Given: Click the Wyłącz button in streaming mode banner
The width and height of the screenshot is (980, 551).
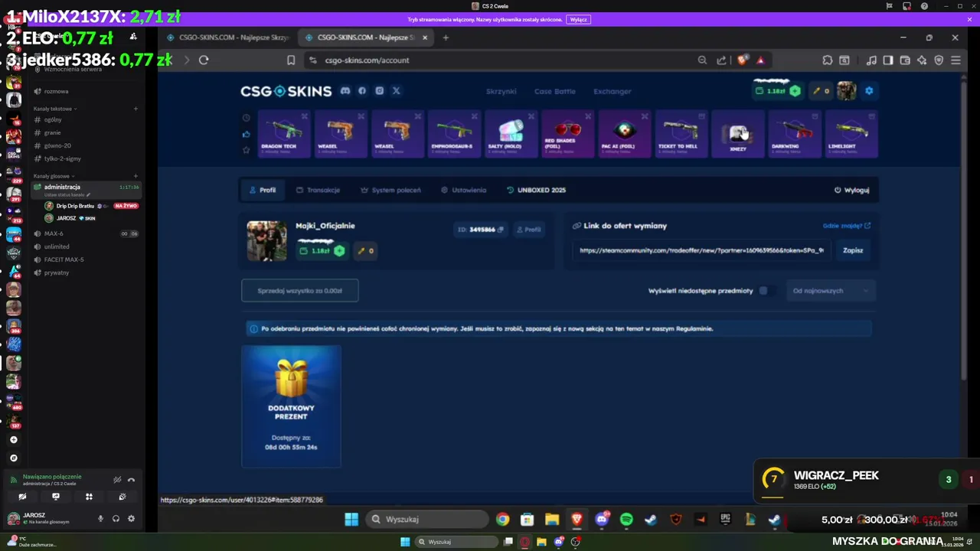Looking at the screenshot, I should point(579,20).
